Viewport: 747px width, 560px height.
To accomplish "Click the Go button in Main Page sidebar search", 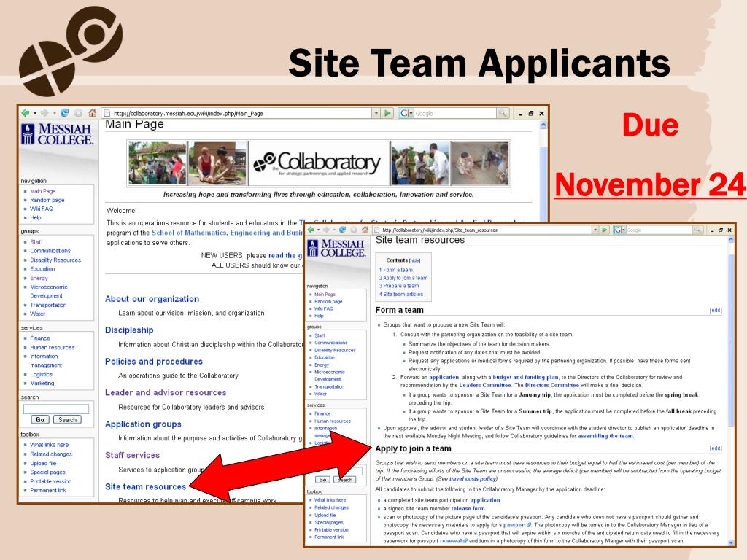I will click(x=40, y=419).
